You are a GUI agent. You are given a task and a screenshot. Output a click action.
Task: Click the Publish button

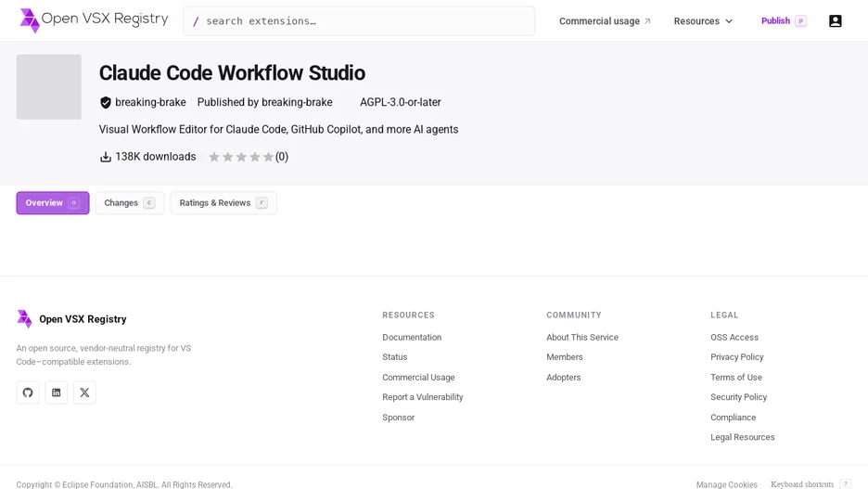point(783,21)
